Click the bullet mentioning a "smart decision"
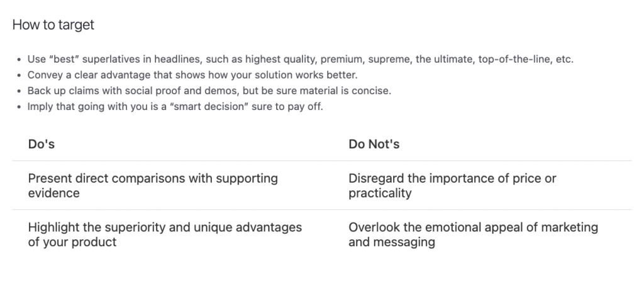The image size is (644, 301). [x=175, y=106]
